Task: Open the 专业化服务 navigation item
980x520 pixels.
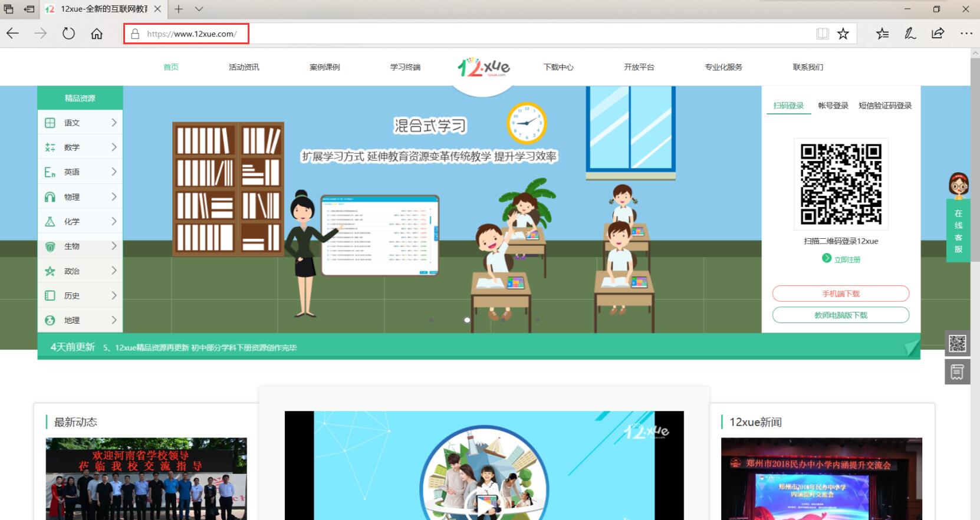Action: click(x=724, y=67)
